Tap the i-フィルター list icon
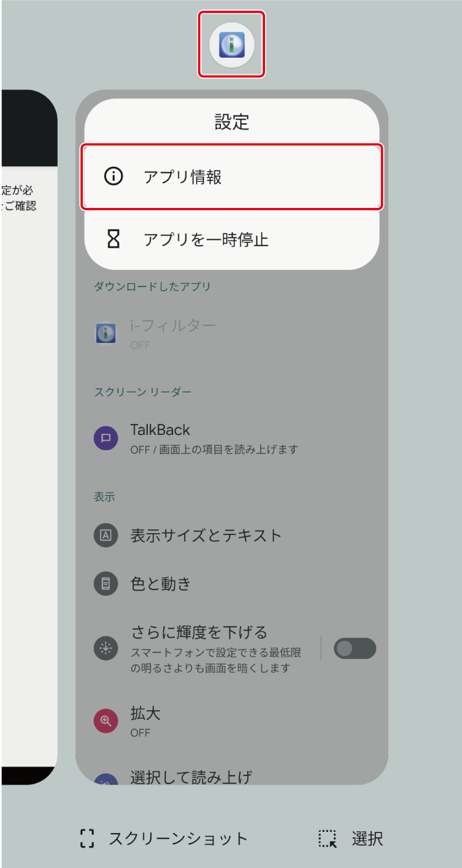462x868 pixels. point(106,334)
